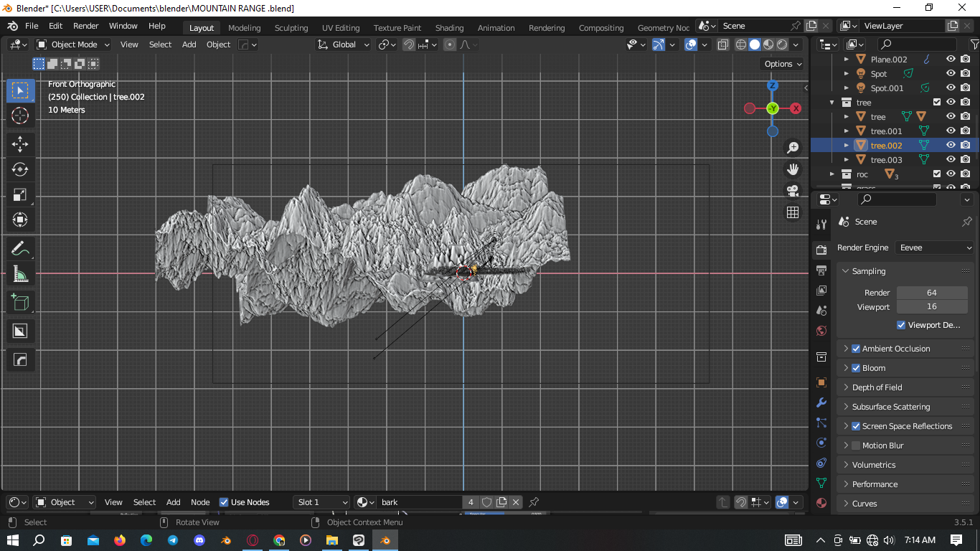
Task: Click the Render samples value field
Action: point(932,293)
